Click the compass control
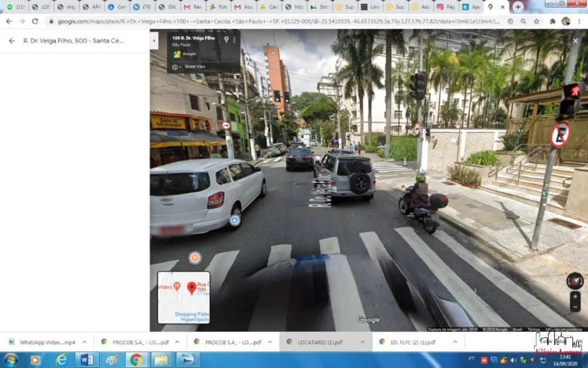 point(575,281)
